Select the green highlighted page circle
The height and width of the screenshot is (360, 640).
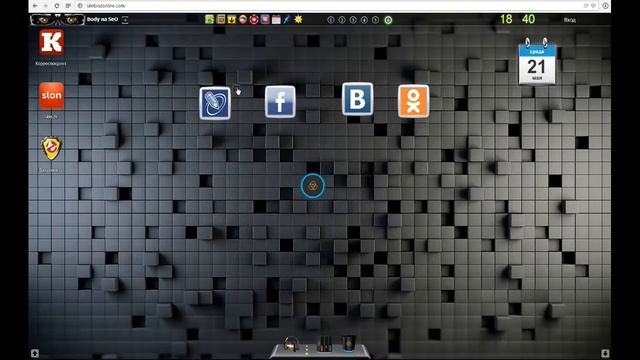pos(388,20)
